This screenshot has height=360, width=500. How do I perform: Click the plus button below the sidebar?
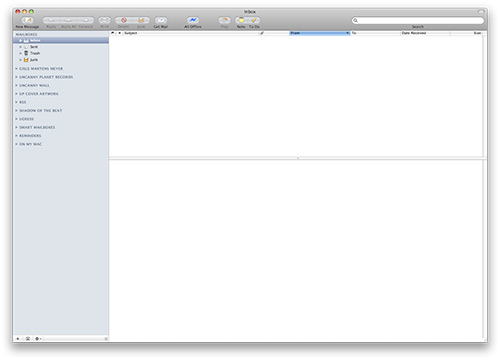pyautogui.click(x=18, y=338)
